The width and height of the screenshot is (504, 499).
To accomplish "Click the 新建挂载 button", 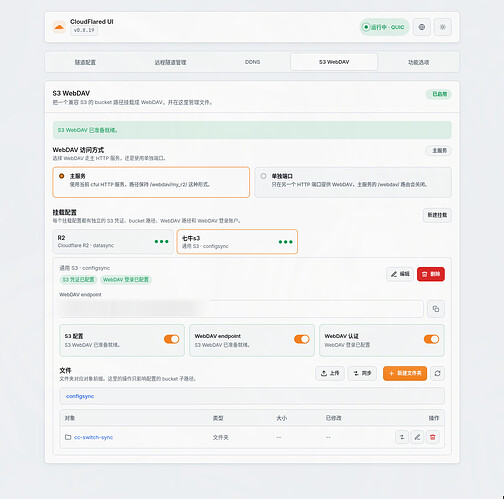I will [437, 215].
